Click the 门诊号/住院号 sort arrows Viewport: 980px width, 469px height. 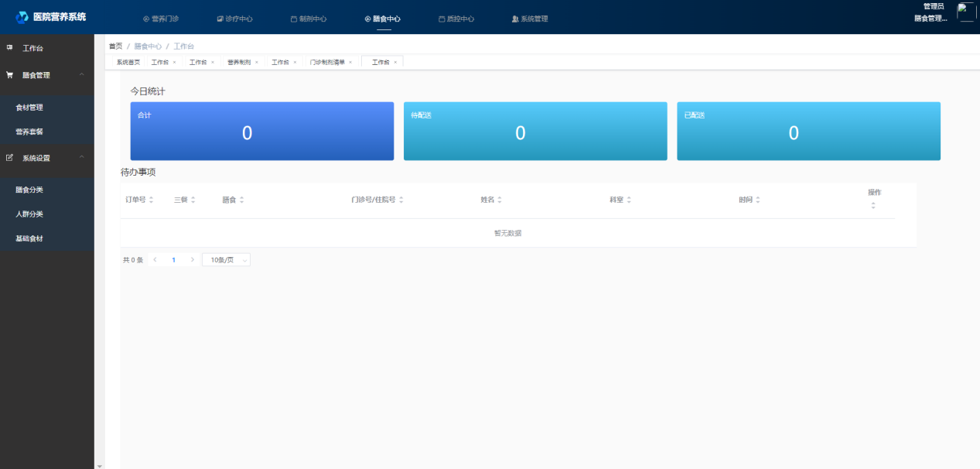coord(401,200)
